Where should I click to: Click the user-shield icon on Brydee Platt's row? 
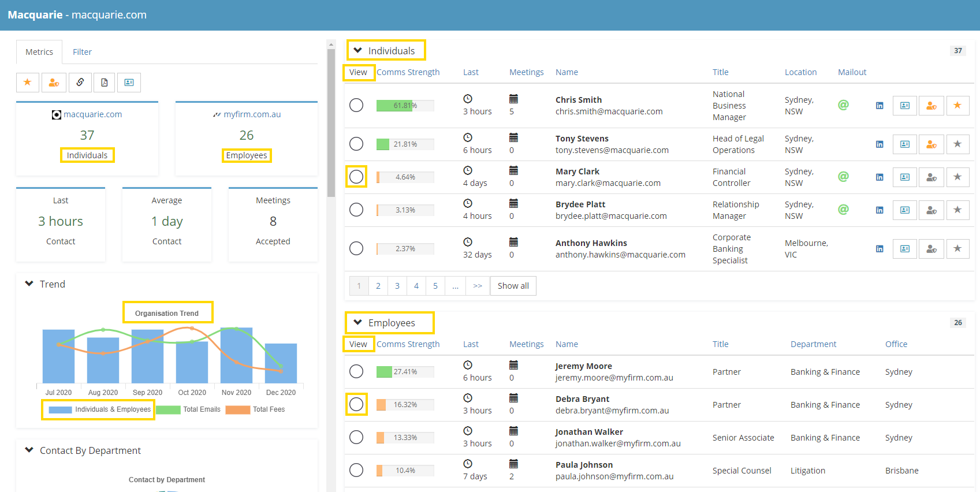click(931, 210)
